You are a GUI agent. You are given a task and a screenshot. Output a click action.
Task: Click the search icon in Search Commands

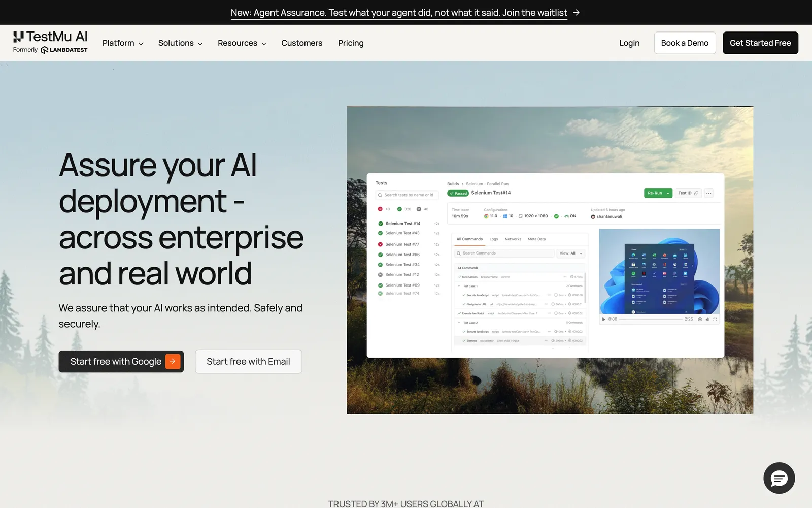pyautogui.click(x=459, y=253)
